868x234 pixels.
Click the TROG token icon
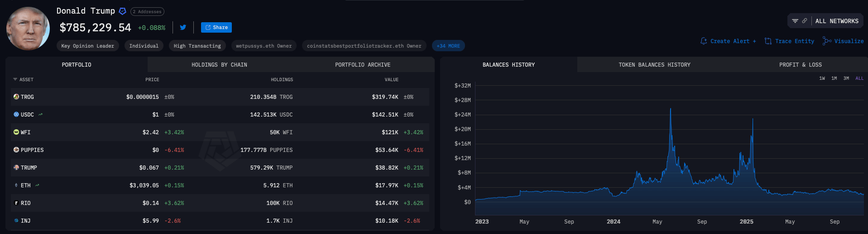pos(16,97)
